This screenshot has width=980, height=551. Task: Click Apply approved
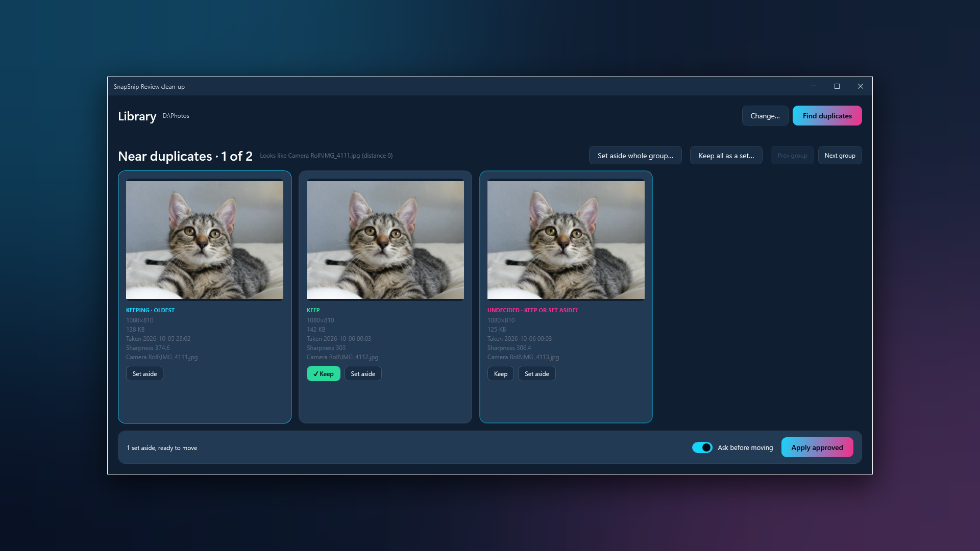pyautogui.click(x=817, y=447)
